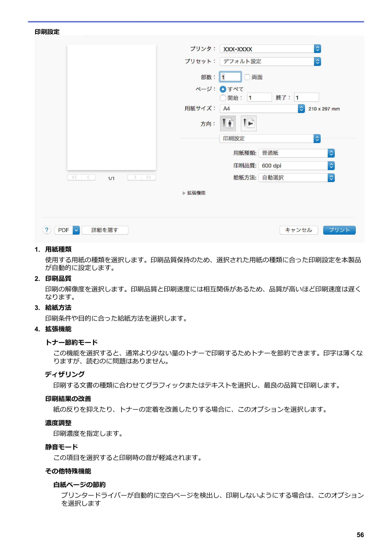Click the help question mark icon
392x555 pixels.
pos(47,230)
